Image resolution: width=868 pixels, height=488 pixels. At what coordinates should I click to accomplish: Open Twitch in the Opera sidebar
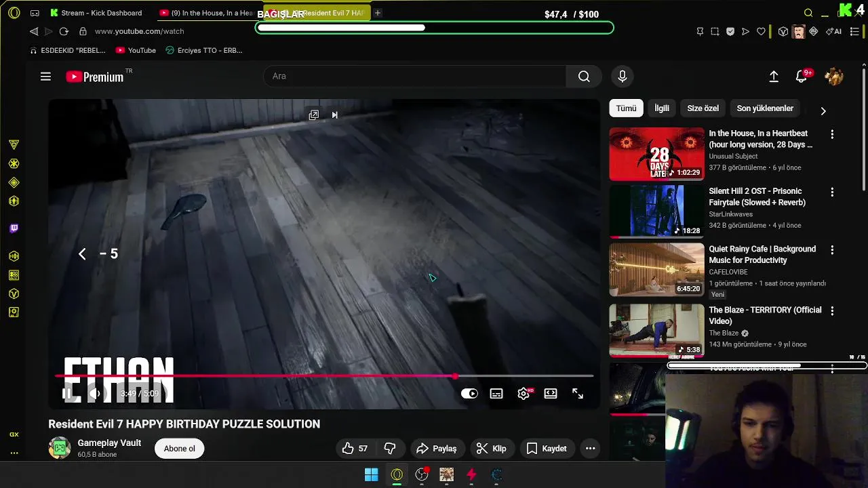pyautogui.click(x=14, y=228)
